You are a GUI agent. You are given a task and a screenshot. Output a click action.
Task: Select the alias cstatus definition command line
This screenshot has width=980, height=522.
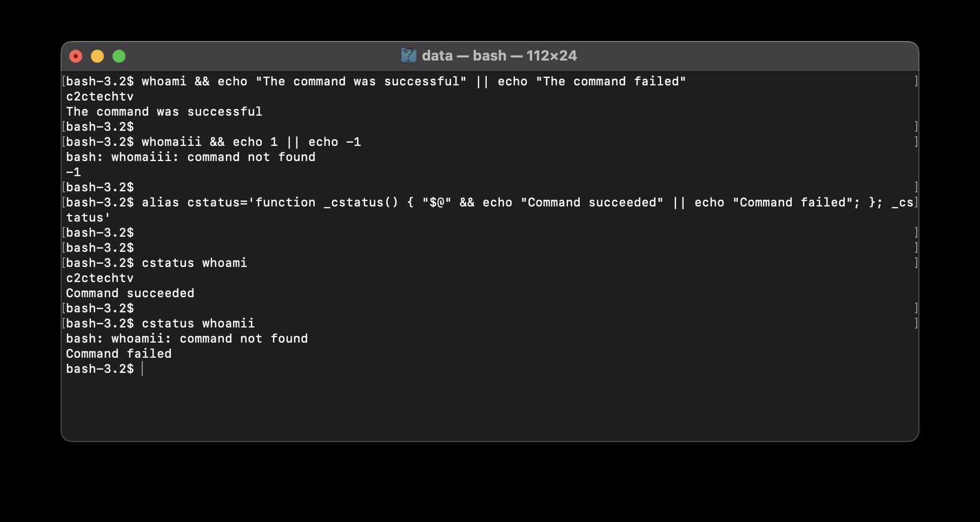click(x=487, y=202)
